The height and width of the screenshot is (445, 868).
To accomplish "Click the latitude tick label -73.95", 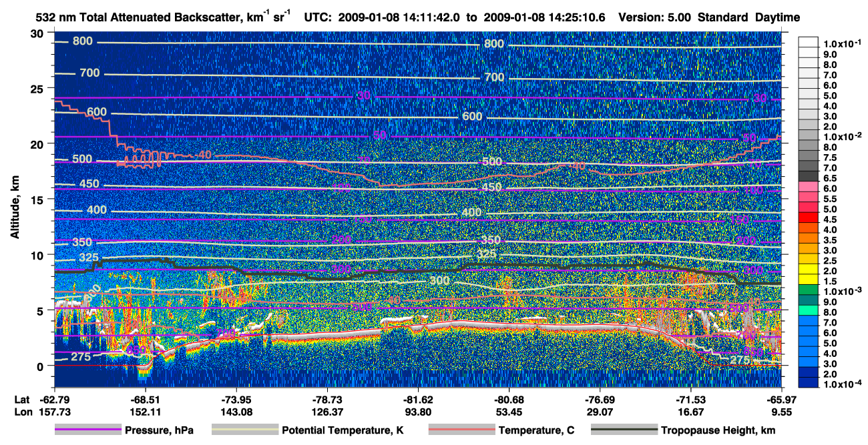I will [236, 399].
